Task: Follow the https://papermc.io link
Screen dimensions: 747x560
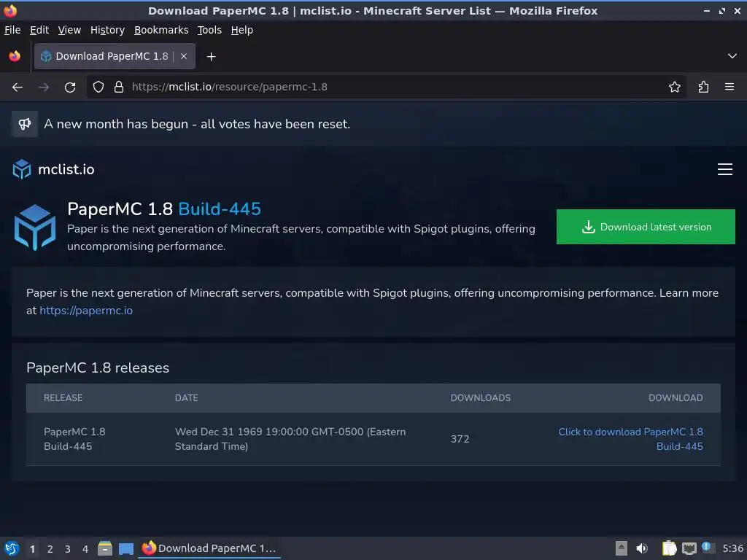Action: 86,311
